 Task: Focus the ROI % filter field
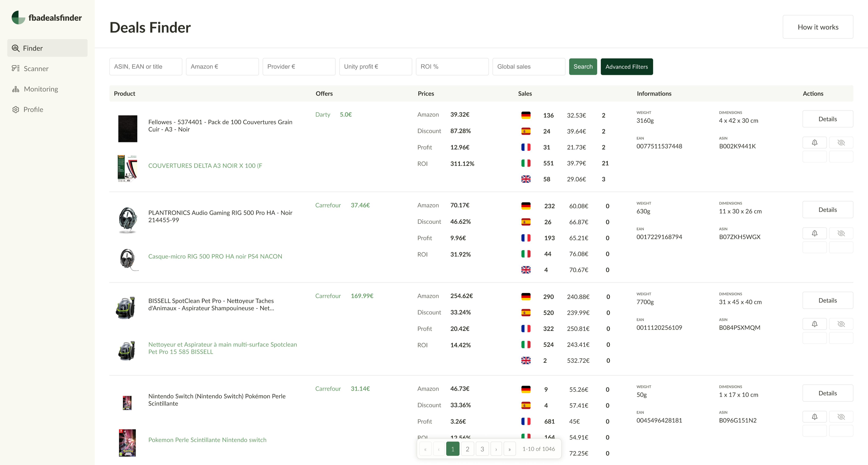point(452,67)
